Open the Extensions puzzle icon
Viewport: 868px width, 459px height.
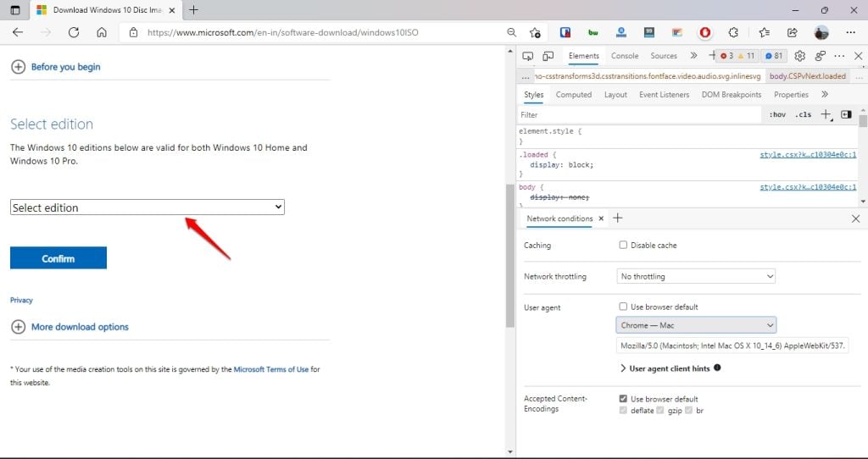tap(733, 33)
